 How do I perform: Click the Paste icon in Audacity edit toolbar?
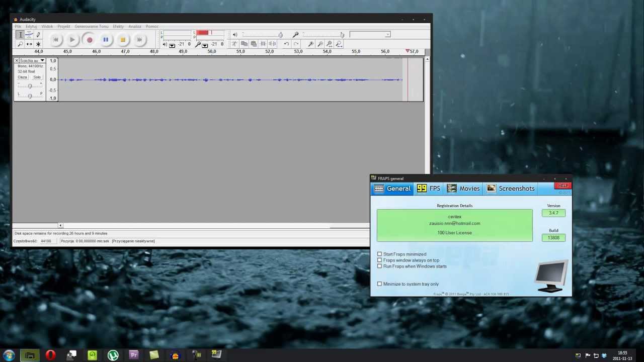click(x=254, y=44)
